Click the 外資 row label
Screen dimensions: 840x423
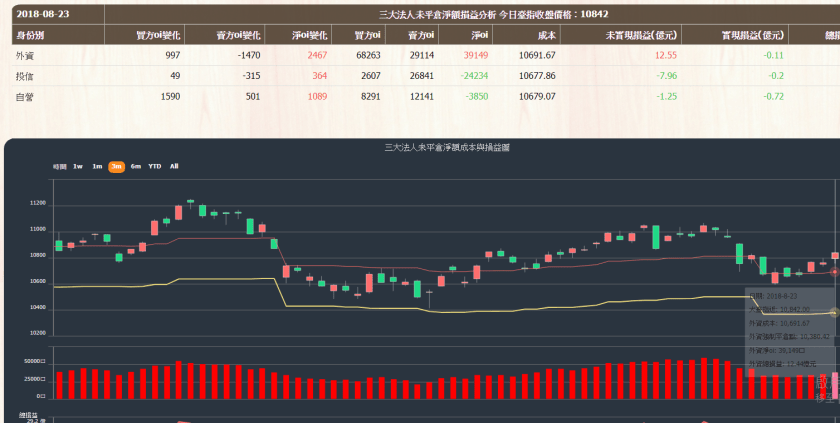pyautogui.click(x=26, y=55)
